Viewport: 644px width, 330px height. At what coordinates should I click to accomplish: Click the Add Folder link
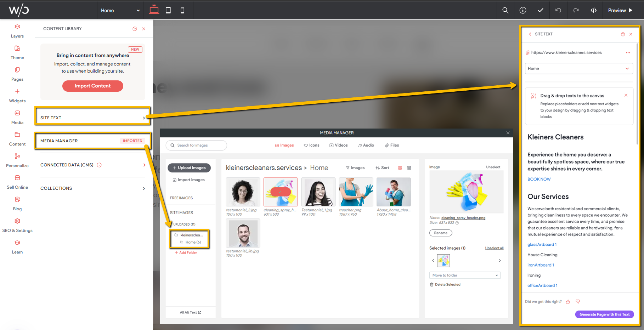click(x=186, y=252)
